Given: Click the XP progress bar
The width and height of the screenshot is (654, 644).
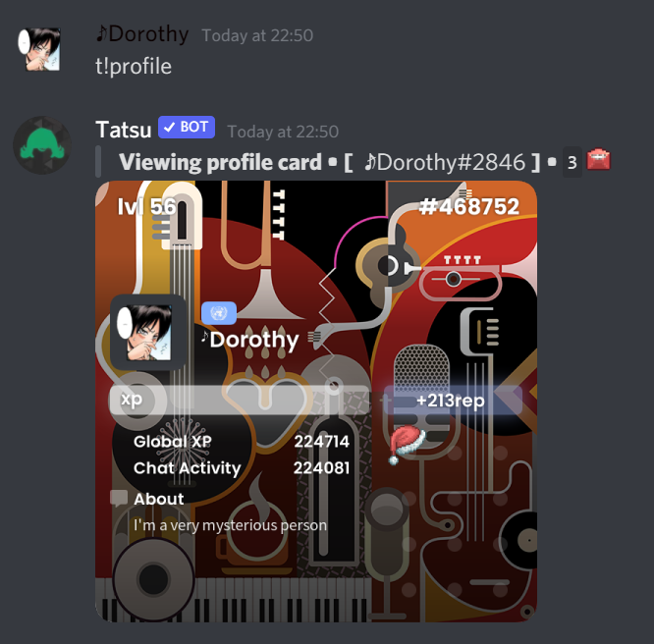Looking at the screenshot, I should click(240, 400).
